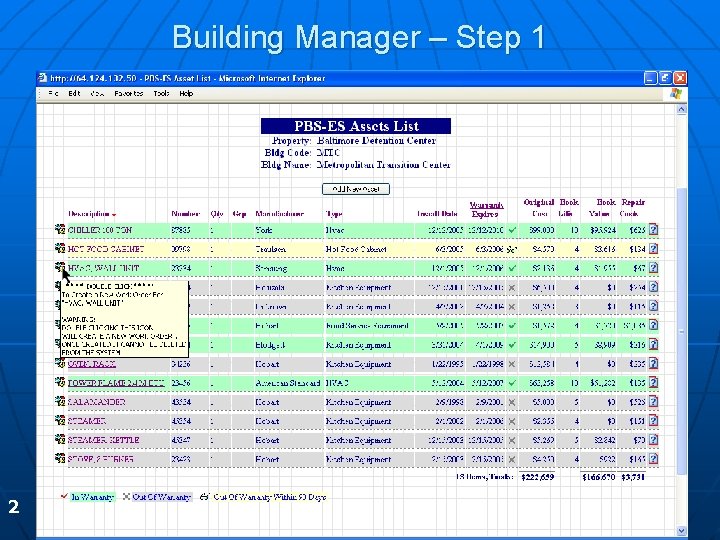Open help icon on HOT FOOD CABINET row
720x540 pixels.
coord(653,249)
